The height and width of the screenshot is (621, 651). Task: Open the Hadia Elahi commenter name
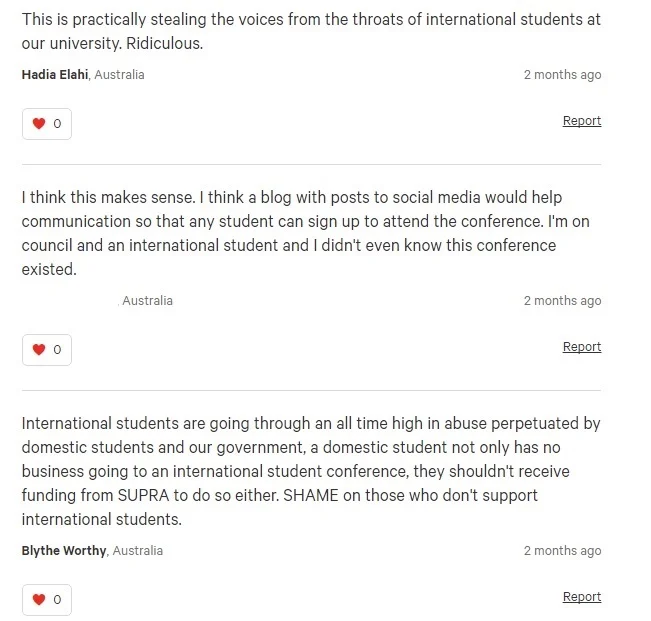[x=55, y=75]
